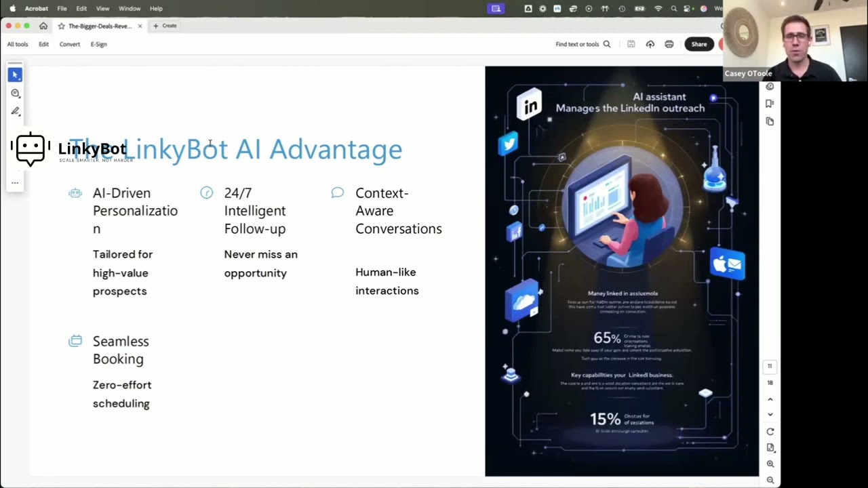The image size is (868, 488).
Task: Open page thumbnails panel icon
Action: point(770,121)
